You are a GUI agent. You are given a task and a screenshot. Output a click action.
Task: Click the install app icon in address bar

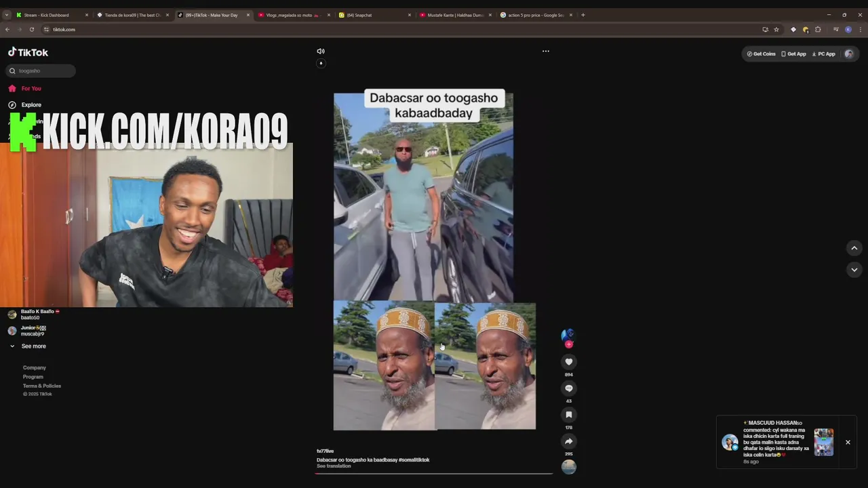click(x=765, y=29)
